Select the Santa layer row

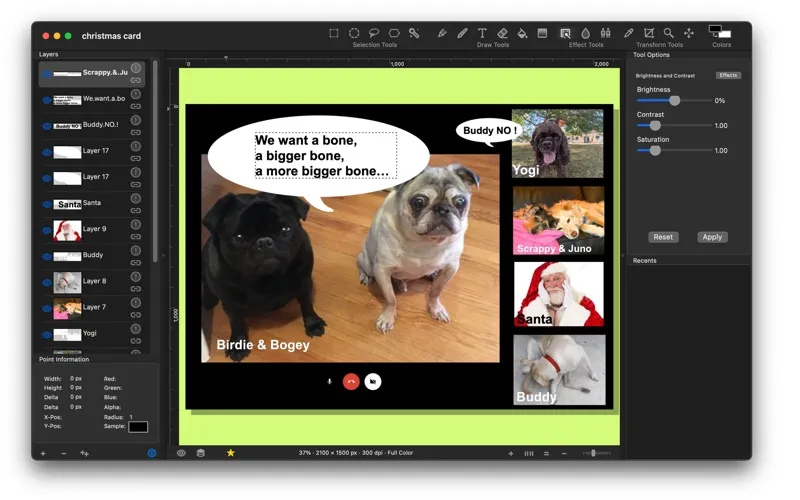pyautogui.click(x=92, y=204)
